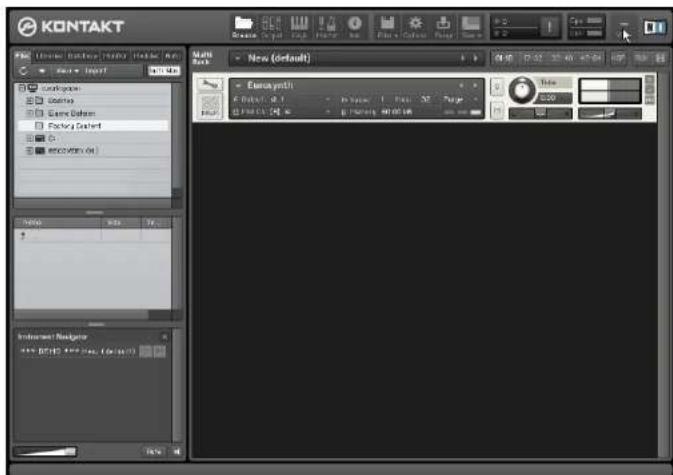Toggle the Instr Nav button in the browser toolbar
This screenshot has height=475, width=673.
point(164,70)
